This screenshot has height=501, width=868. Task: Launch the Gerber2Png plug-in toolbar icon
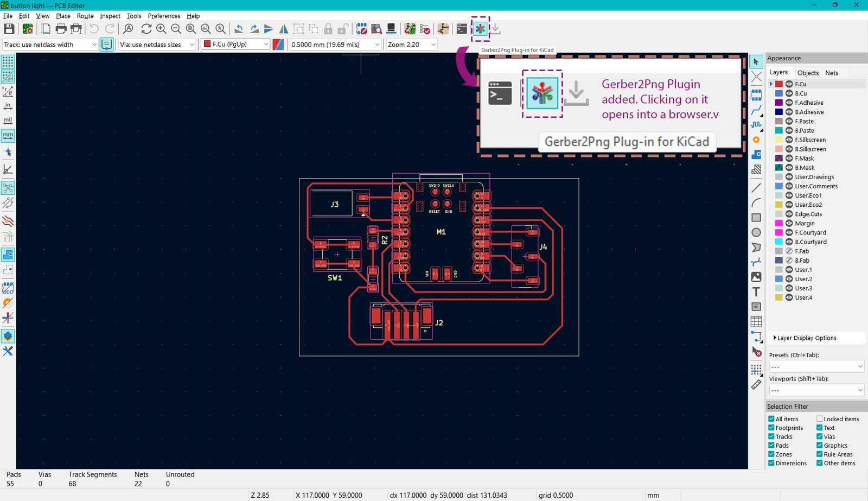click(480, 29)
